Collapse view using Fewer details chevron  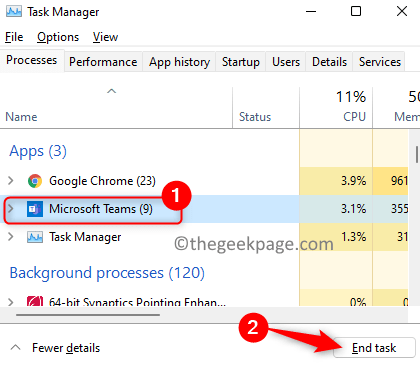tap(15, 348)
